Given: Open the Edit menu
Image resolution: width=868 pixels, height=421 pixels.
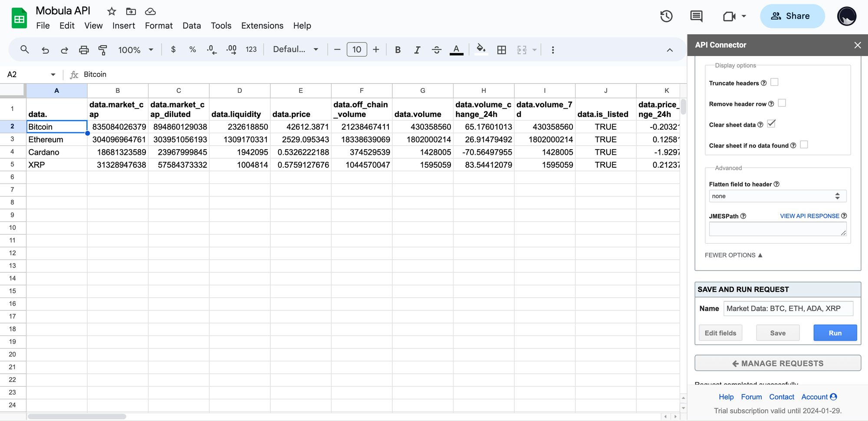Looking at the screenshot, I should point(67,26).
